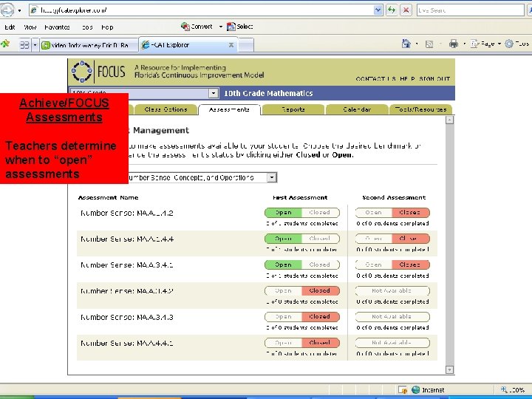The height and width of the screenshot is (399, 532).
Task: Expand the Convert dropdown arrow
Action: [220, 27]
